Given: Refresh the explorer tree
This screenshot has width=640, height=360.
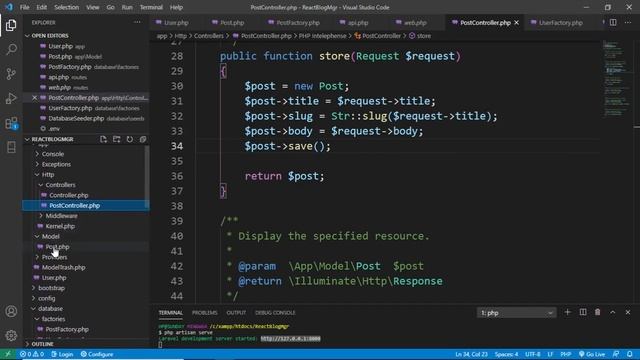Looking at the screenshot, I should [x=130, y=139].
